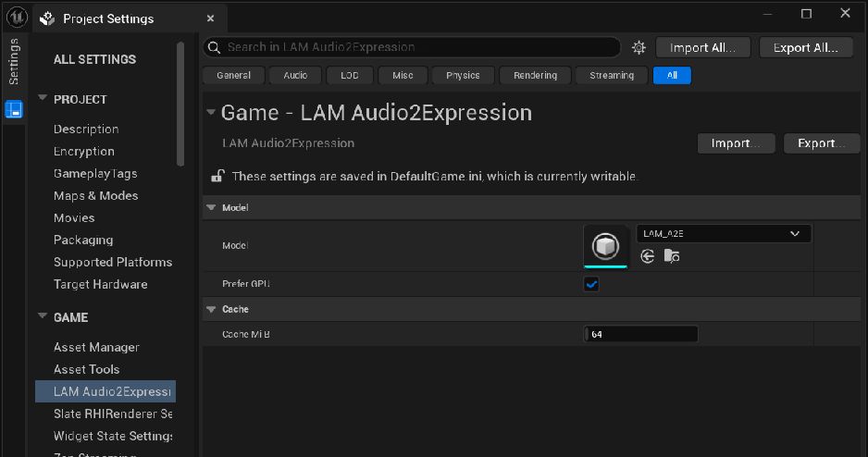Click the Model asset thumbnail
Screen dimensions: 868x457
point(605,246)
